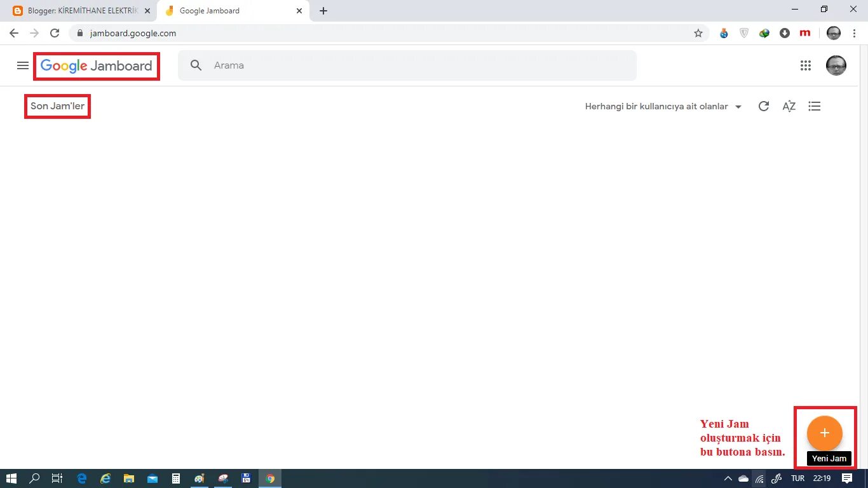Open the Mail app from the taskbar
Image resolution: width=868 pixels, height=488 pixels.
coord(153,478)
